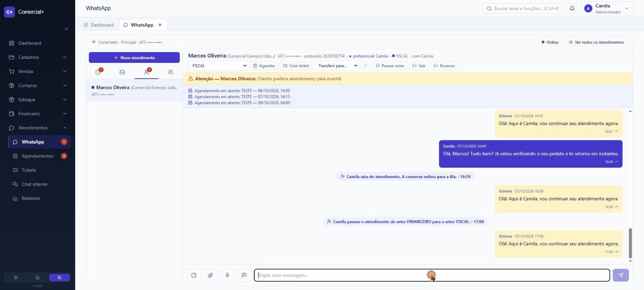The height and width of the screenshot is (290, 644).
Task: Collapse the Atendimentos menu
Action: (x=39, y=128)
